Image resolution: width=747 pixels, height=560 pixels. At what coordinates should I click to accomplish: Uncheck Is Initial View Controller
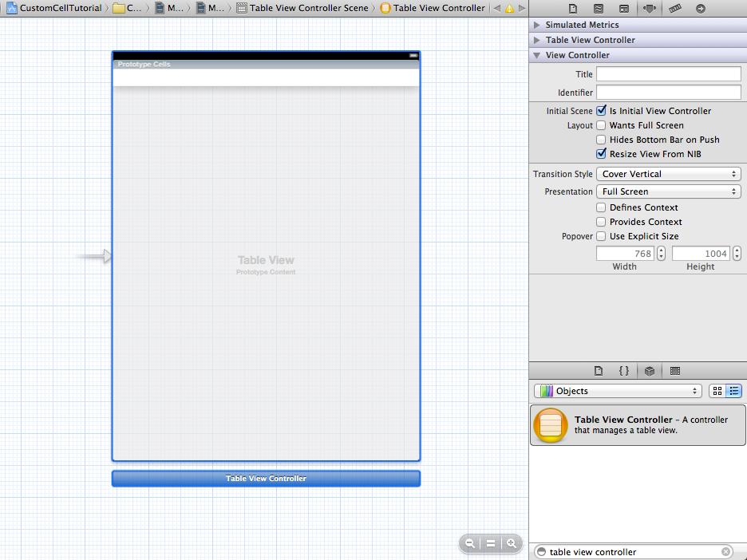tap(601, 110)
